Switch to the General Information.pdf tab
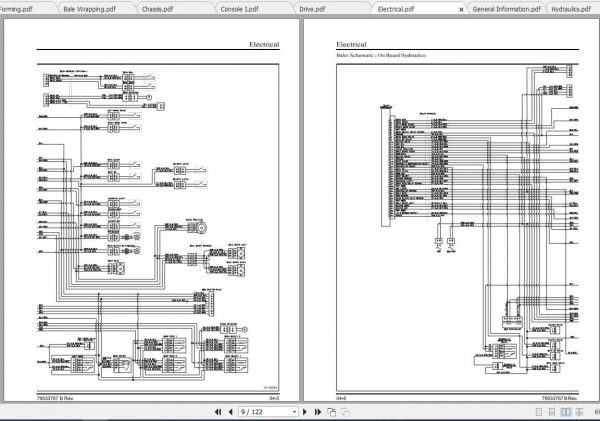 coord(507,9)
